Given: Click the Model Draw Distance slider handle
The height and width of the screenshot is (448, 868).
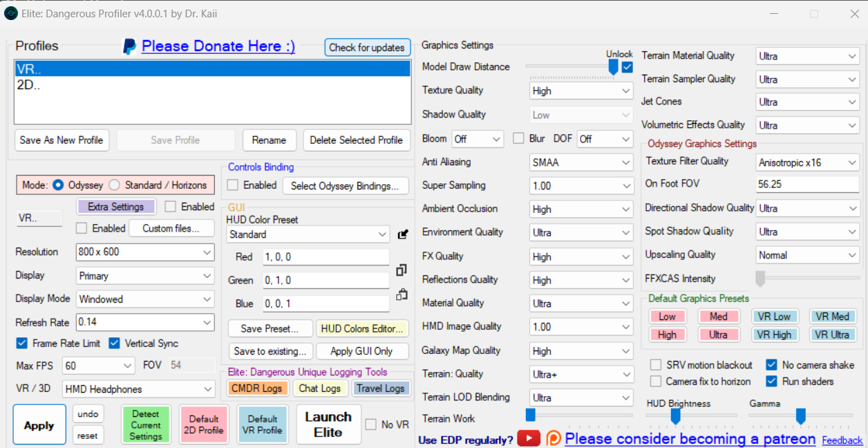Looking at the screenshot, I should tap(613, 67).
